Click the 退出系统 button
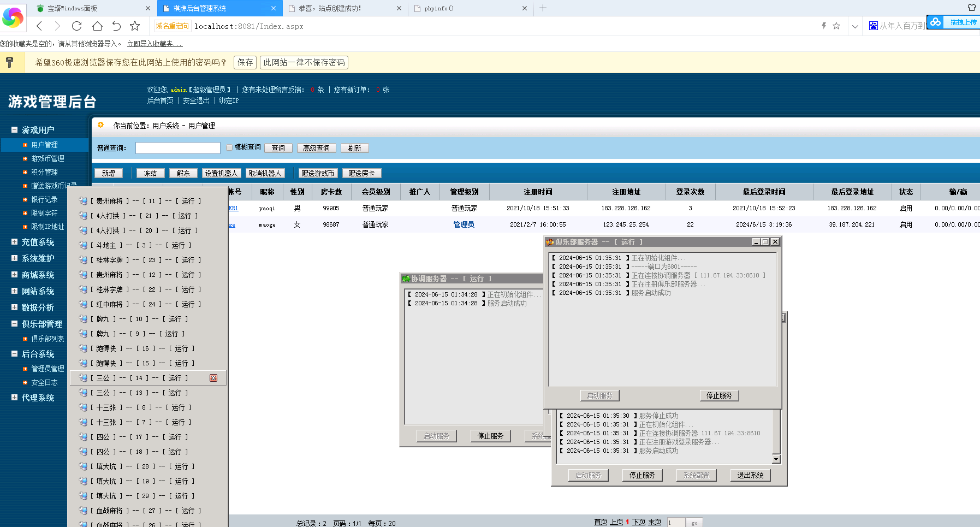The height and width of the screenshot is (527, 980). (x=750, y=475)
